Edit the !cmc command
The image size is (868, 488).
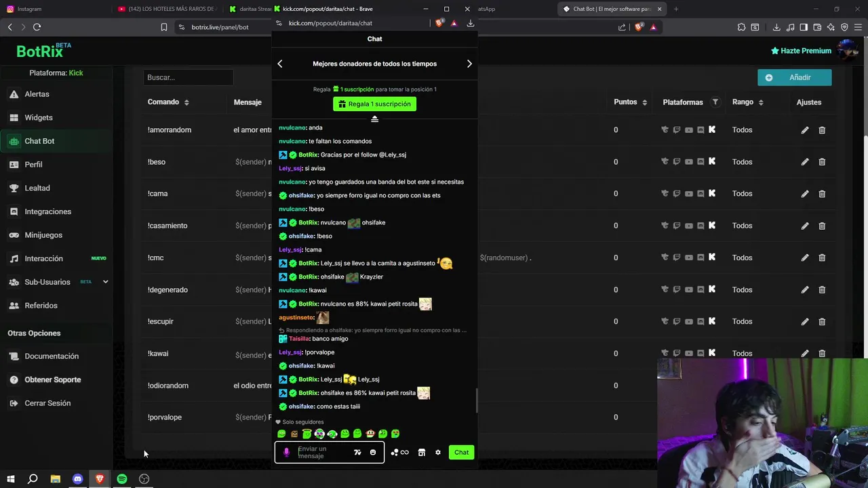pos(805,258)
